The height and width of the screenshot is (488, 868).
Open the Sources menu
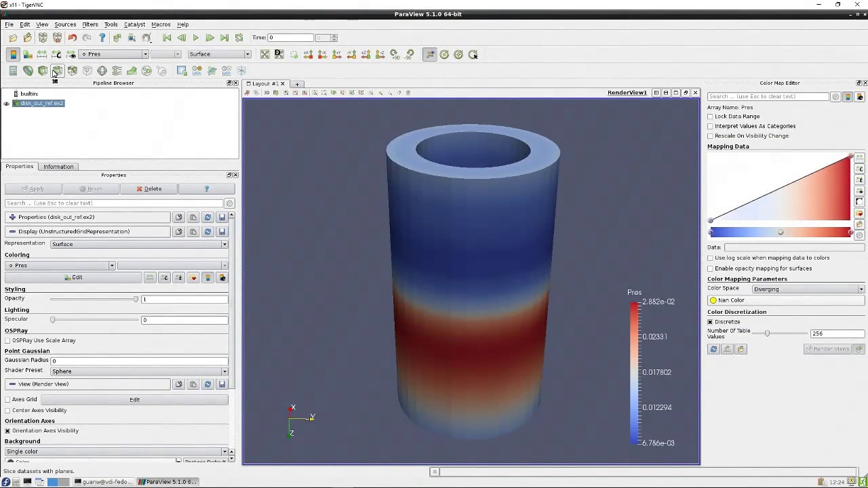[65, 24]
